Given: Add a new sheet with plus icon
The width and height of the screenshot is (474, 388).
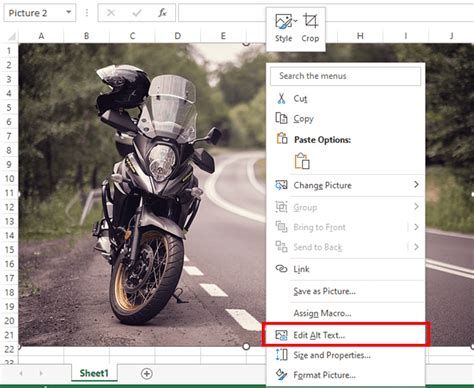Looking at the screenshot, I should tap(147, 373).
